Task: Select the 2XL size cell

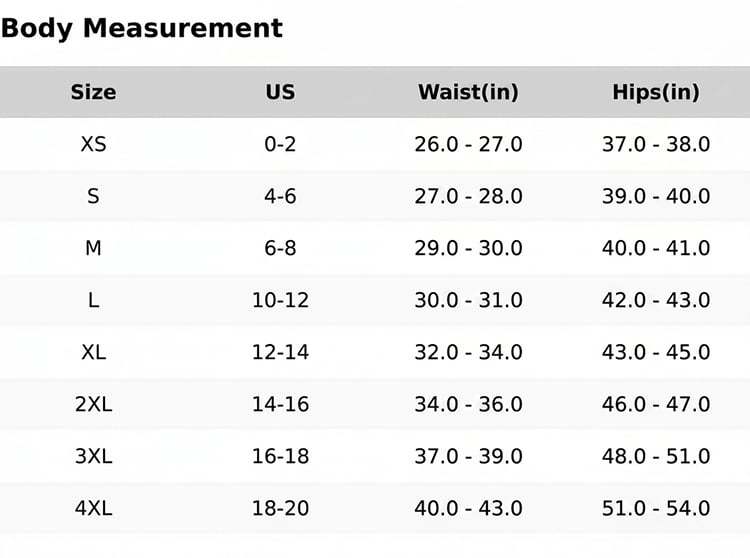Action: coord(93,405)
